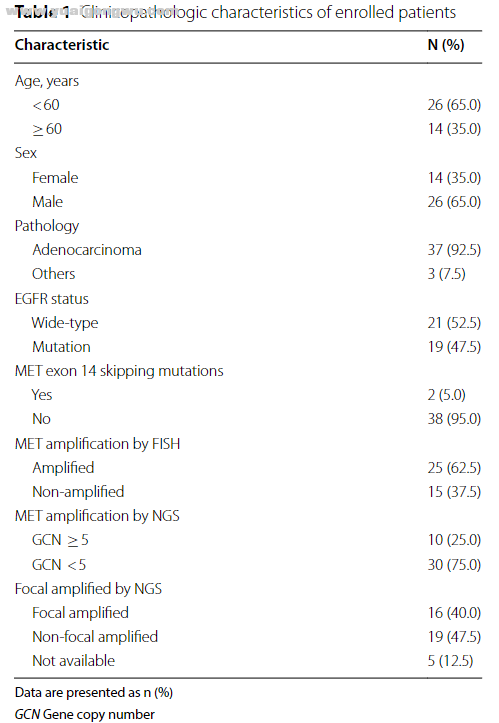
Task: Select the Female row label
Action: click(55, 178)
